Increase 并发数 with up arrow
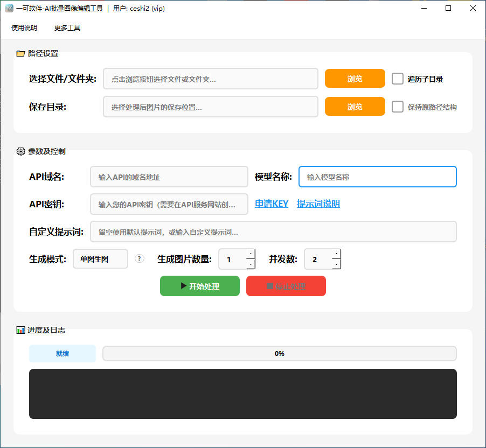Viewport: 486px width, 448px height. tap(336, 254)
